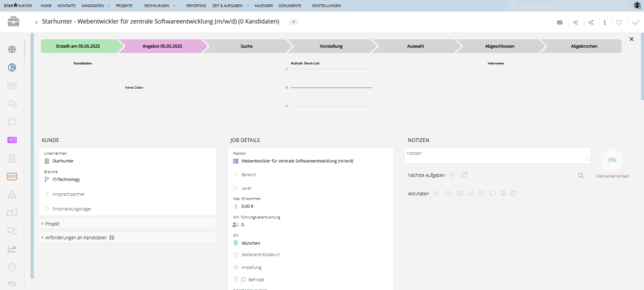Click the Alles durchsuchen search field

click(x=568, y=5)
